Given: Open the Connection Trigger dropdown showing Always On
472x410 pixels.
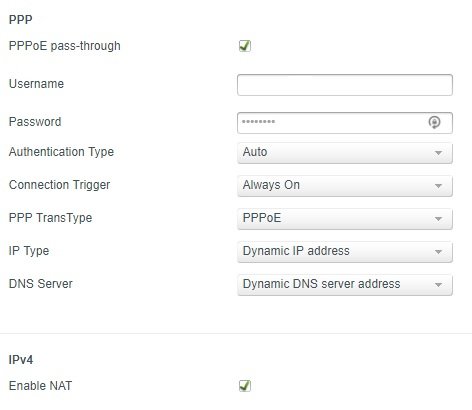Looking at the screenshot, I should click(345, 186).
